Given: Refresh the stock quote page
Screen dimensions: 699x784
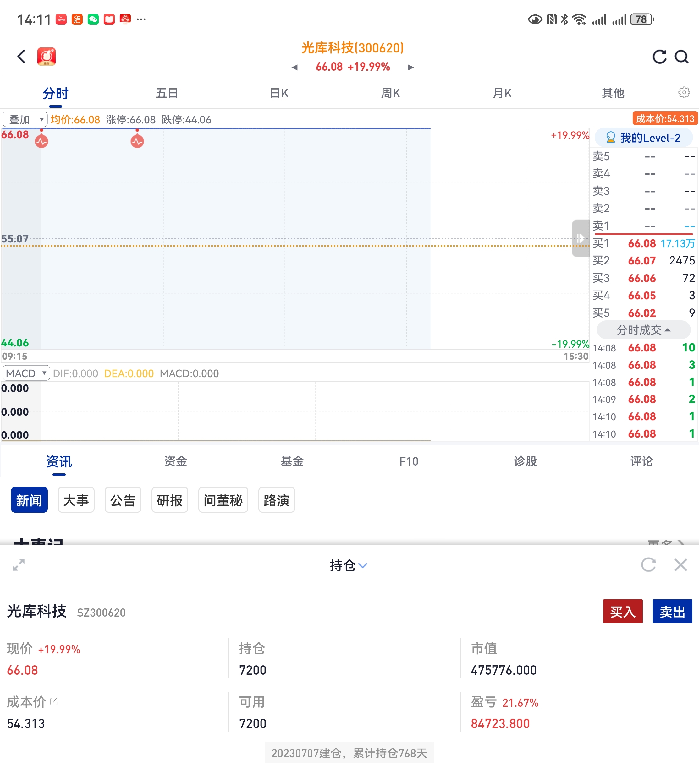Looking at the screenshot, I should click(659, 57).
